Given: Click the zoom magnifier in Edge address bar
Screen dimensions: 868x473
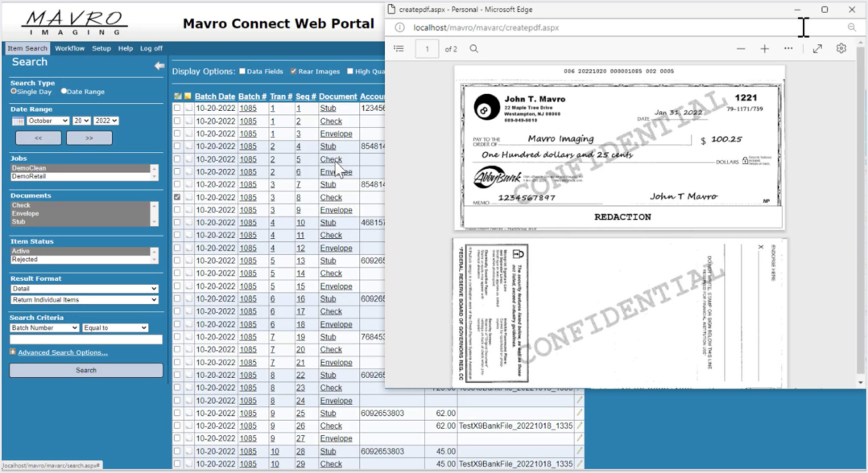Looking at the screenshot, I should (x=851, y=27).
